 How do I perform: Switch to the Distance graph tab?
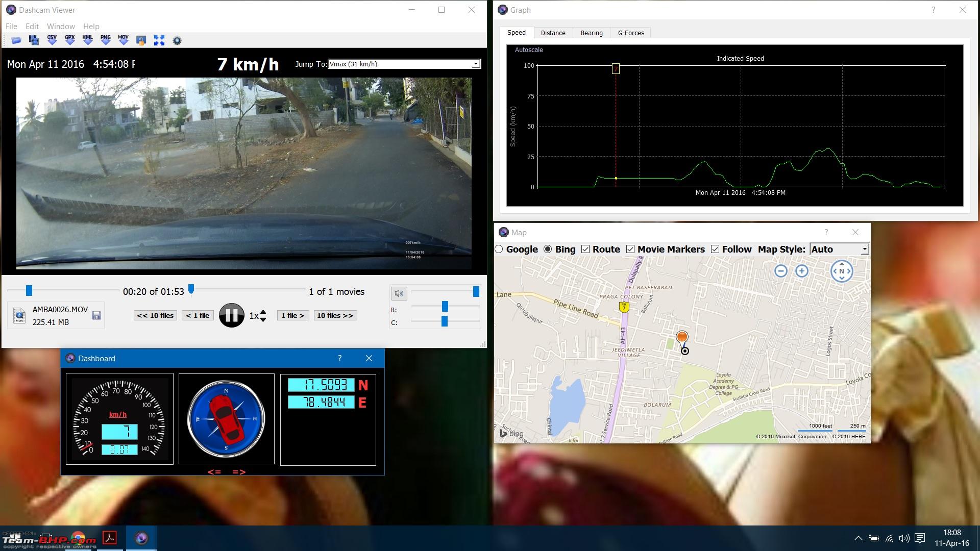[x=553, y=33]
